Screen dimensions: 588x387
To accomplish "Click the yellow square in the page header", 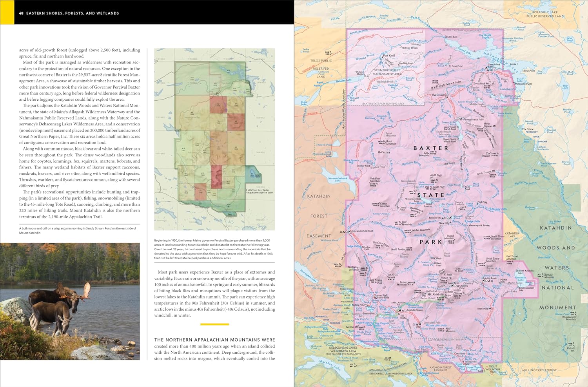I will click(7, 12).
